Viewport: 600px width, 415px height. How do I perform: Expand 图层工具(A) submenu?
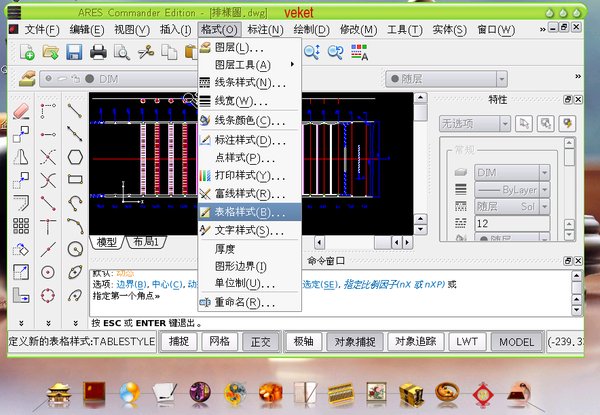pos(249,64)
